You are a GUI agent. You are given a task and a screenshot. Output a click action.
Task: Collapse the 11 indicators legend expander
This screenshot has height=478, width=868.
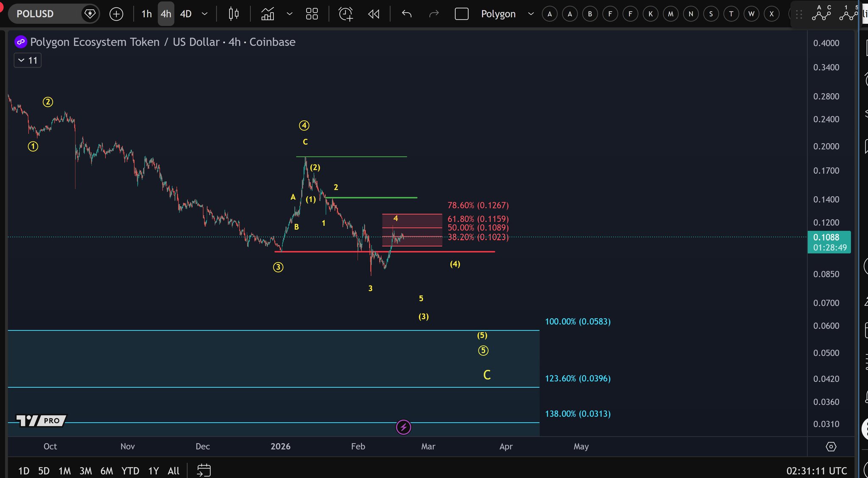tap(28, 61)
